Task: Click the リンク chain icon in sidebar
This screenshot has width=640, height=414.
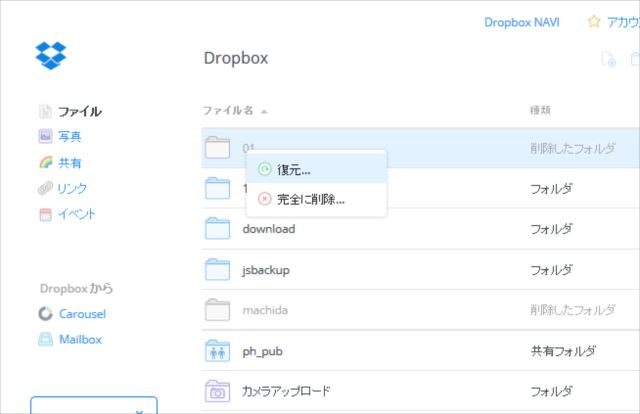Action: (45, 188)
